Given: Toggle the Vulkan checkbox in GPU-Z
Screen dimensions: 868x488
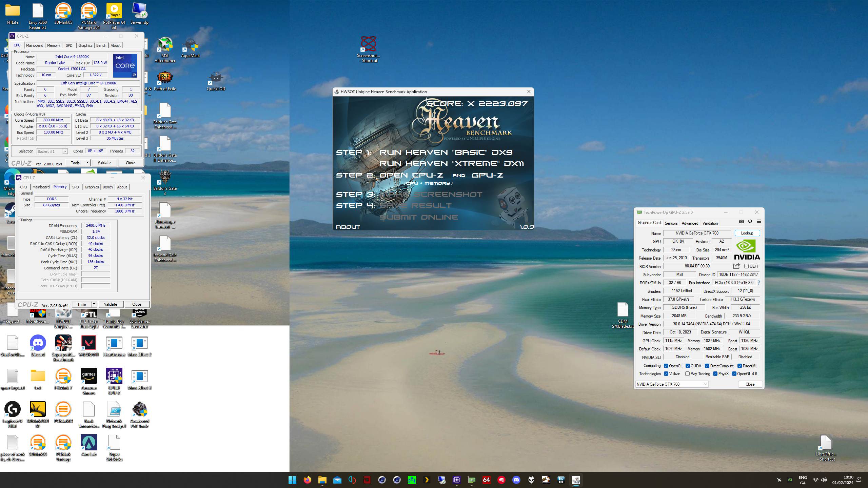Looking at the screenshot, I should 666,374.
